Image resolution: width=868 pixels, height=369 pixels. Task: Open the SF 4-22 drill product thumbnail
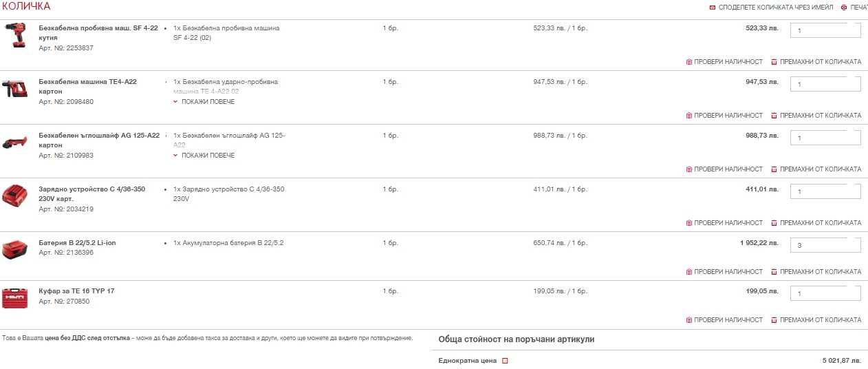pyautogui.click(x=14, y=35)
